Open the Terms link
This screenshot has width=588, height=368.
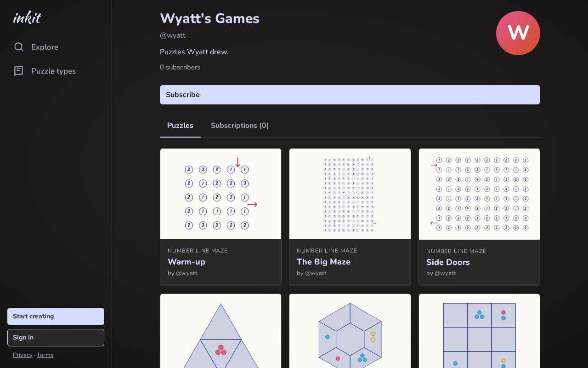coord(45,355)
